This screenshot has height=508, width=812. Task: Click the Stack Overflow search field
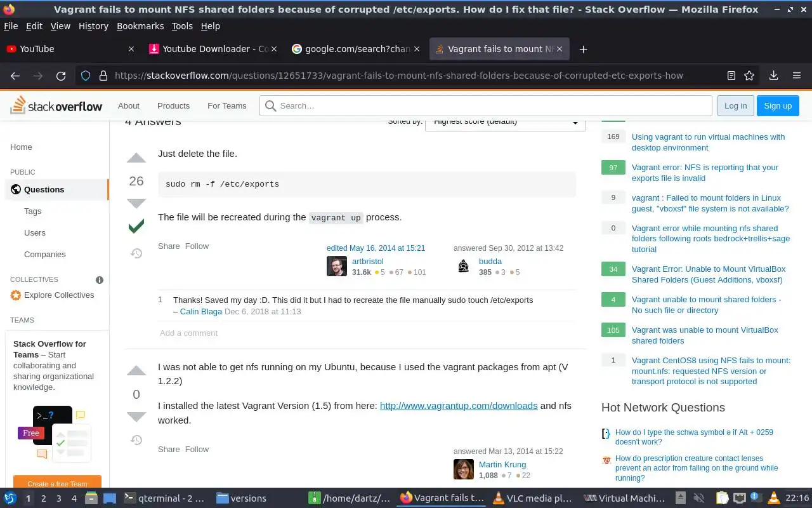[486, 106]
